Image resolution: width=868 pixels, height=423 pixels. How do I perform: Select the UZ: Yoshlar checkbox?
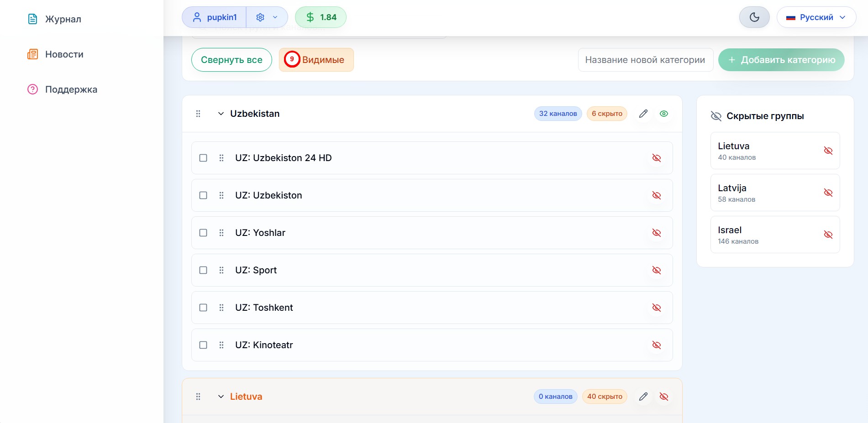tap(203, 233)
